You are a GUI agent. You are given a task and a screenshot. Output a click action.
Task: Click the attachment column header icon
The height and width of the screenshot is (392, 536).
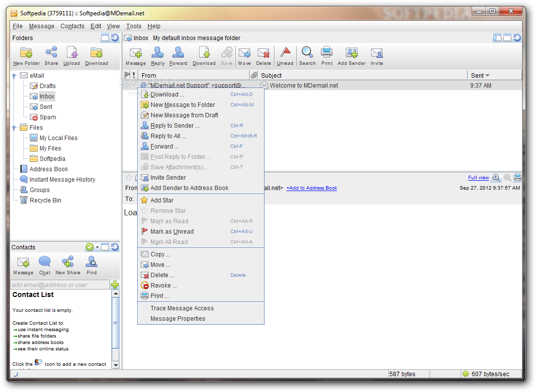click(254, 75)
